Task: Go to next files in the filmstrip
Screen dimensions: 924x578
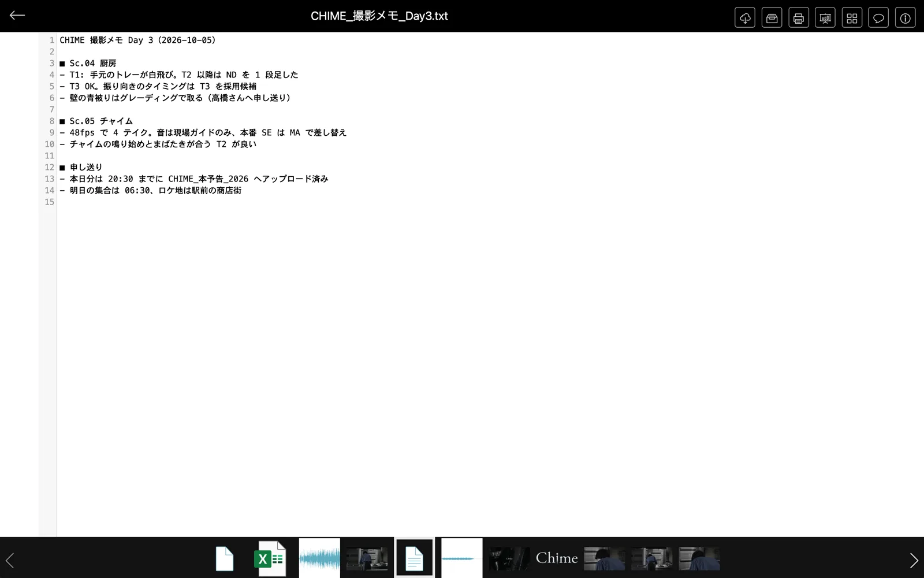Action: 914,560
